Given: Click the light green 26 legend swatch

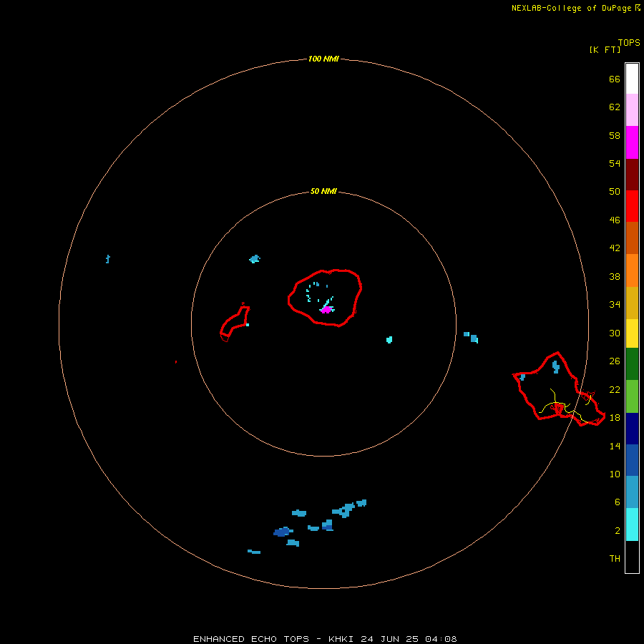Looking at the screenshot, I should tap(632, 396).
